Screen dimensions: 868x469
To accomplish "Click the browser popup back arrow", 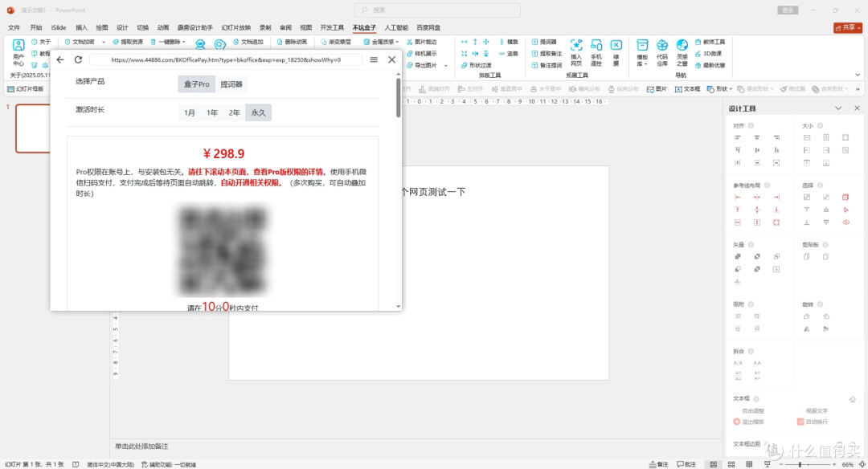I will pyautogui.click(x=60, y=59).
